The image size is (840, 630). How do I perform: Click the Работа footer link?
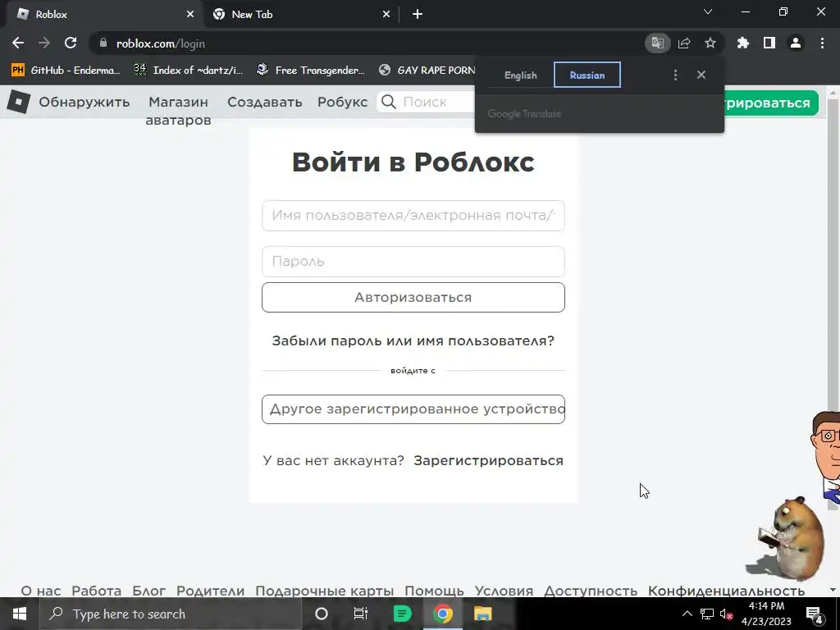(x=97, y=591)
